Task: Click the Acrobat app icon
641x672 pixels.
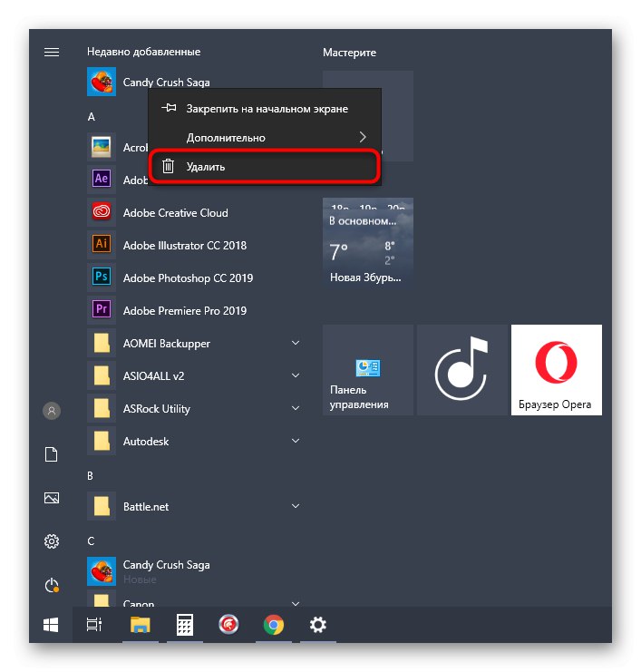Action: [102, 147]
